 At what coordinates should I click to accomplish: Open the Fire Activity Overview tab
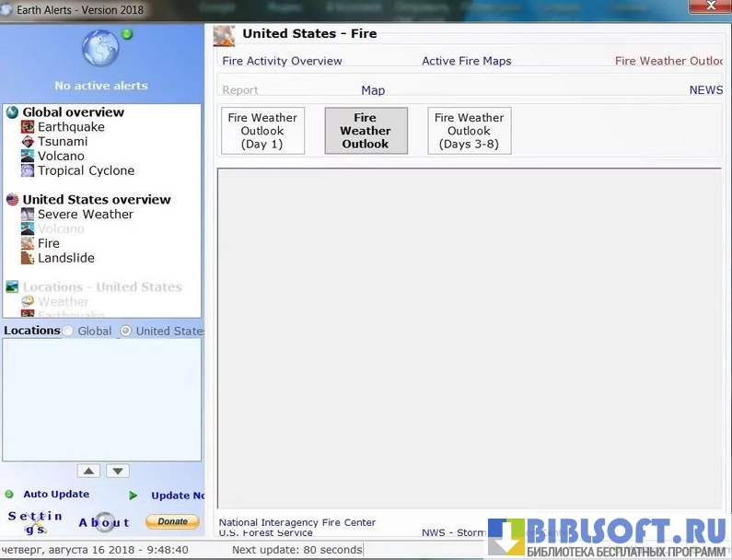(x=282, y=62)
